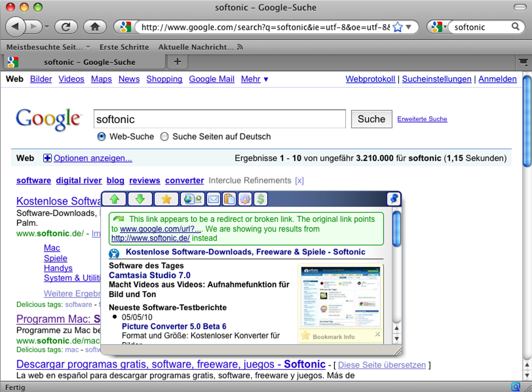
Task: Open Interclue settings with the gear icon
Action: (245, 199)
